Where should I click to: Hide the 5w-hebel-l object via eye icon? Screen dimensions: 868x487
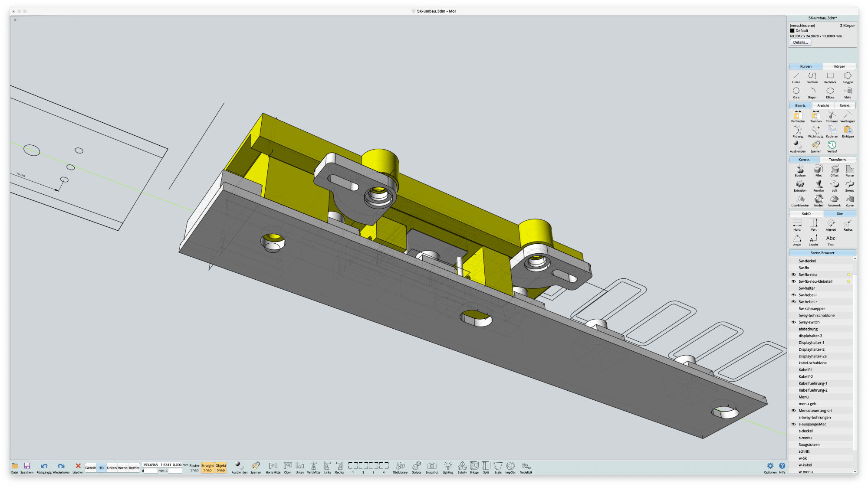point(793,295)
